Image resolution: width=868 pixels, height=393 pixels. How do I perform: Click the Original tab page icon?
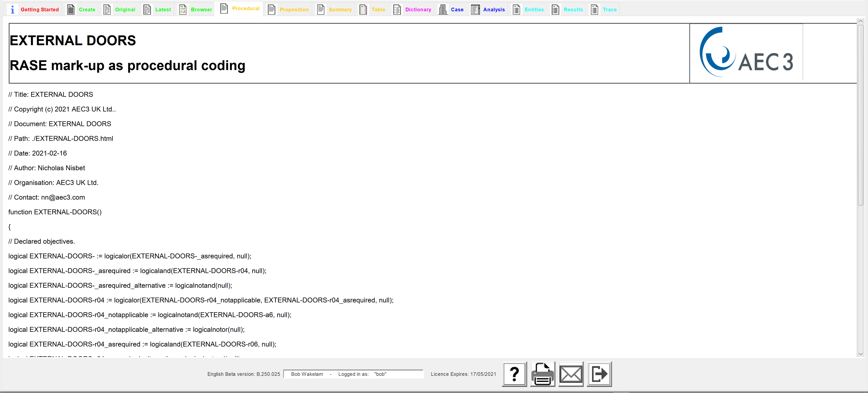pyautogui.click(x=107, y=9)
